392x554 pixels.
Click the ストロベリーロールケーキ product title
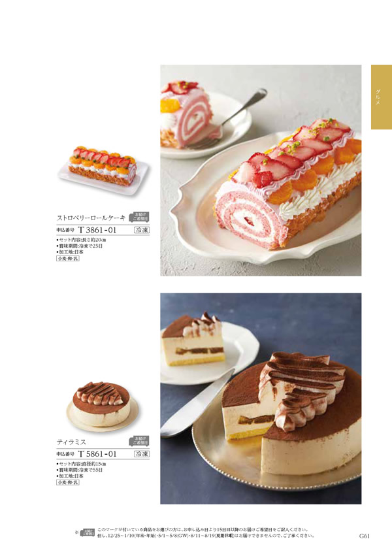tap(91, 218)
